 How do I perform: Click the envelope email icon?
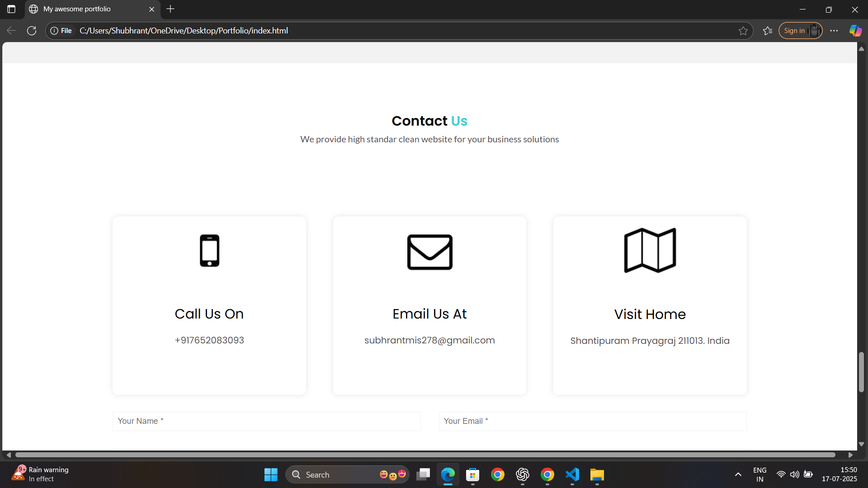tap(429, 252)
